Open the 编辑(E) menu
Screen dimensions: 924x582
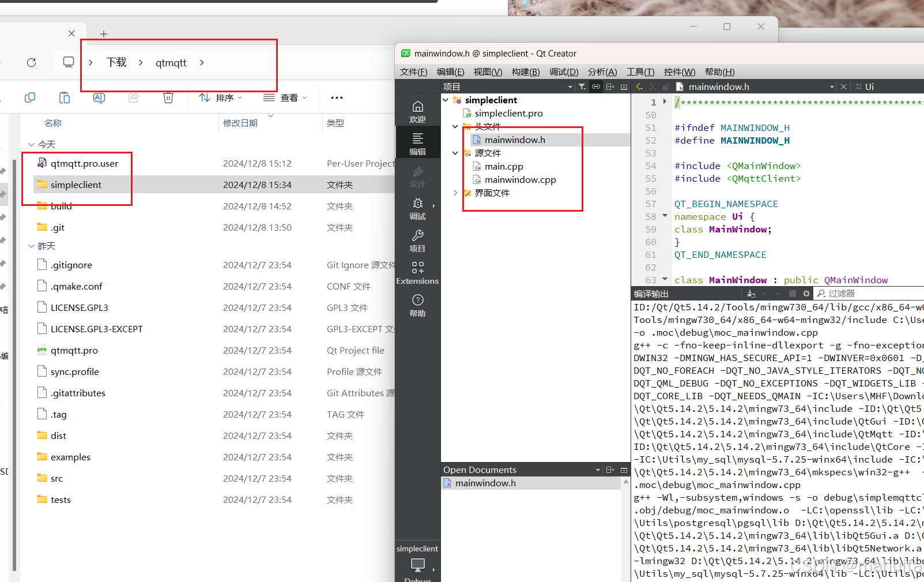coord(451,72)
